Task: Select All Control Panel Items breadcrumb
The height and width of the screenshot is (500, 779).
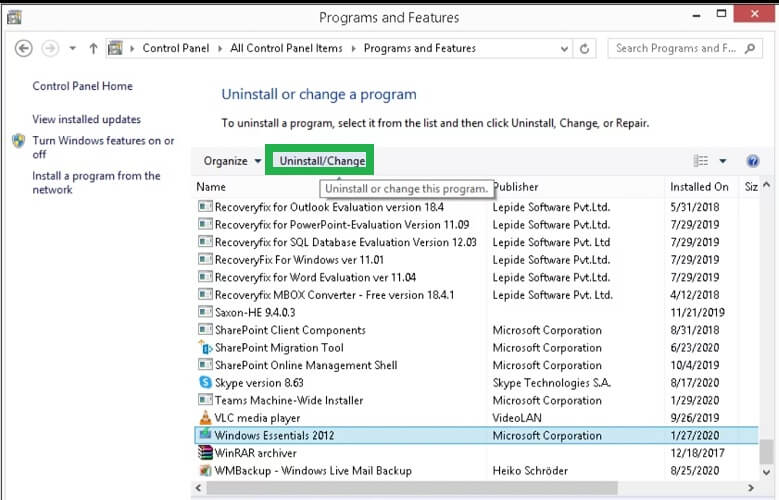Action: (x=286, y=48)
